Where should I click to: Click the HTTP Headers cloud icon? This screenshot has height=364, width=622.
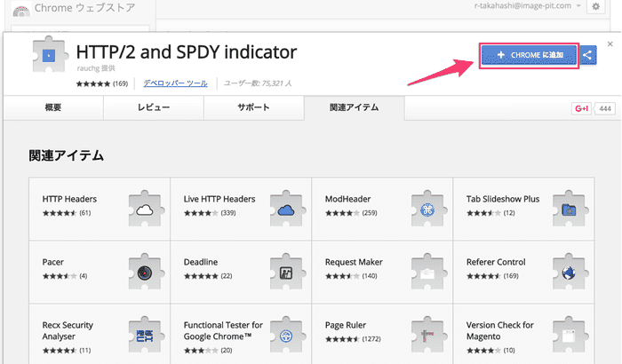point(146,210)
